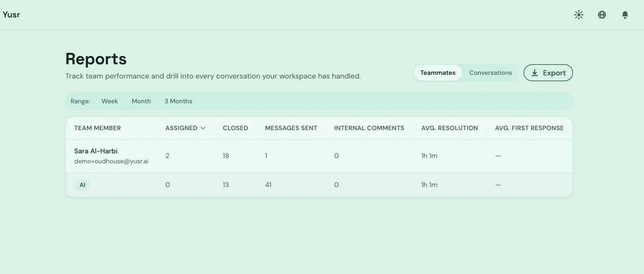The width and height of the screenshot is (644, 274).
Task: Click the download icon inside the Export button
Action: (535, 73)
